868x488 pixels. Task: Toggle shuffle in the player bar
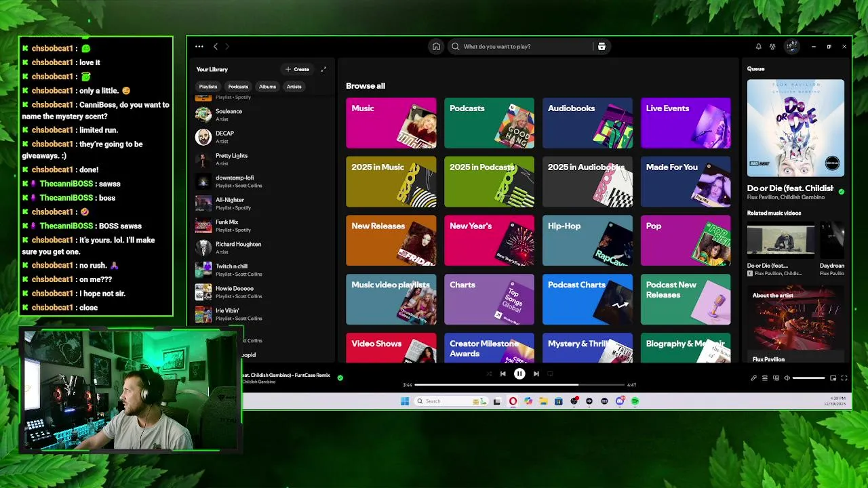(x=489, y=373)
